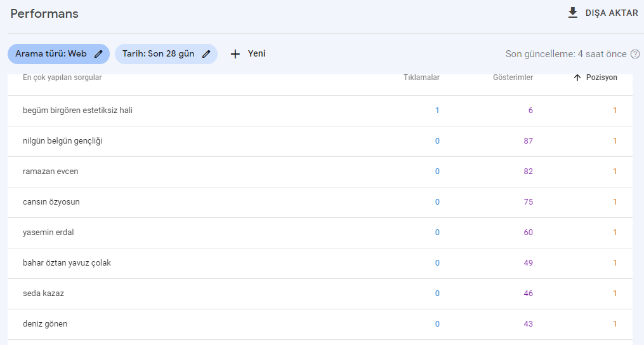Click the download icon beside DIŞA AKTAR
This screenshot has height=345, width=644.
[572, 13]
